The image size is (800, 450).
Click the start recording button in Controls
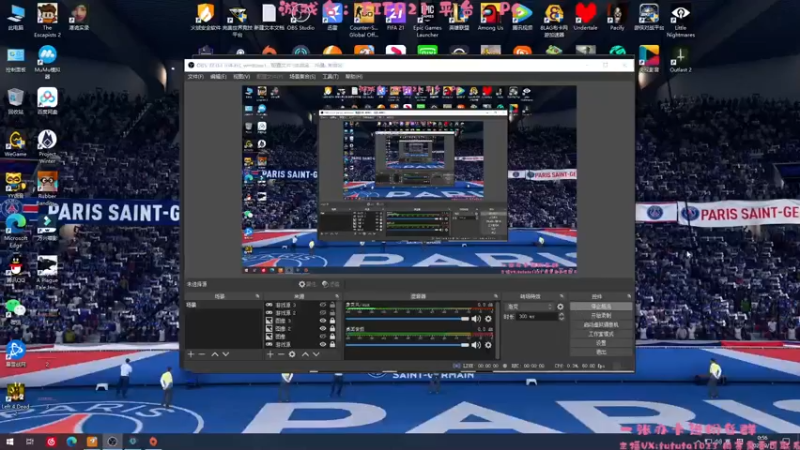click(x=601, y=316)
